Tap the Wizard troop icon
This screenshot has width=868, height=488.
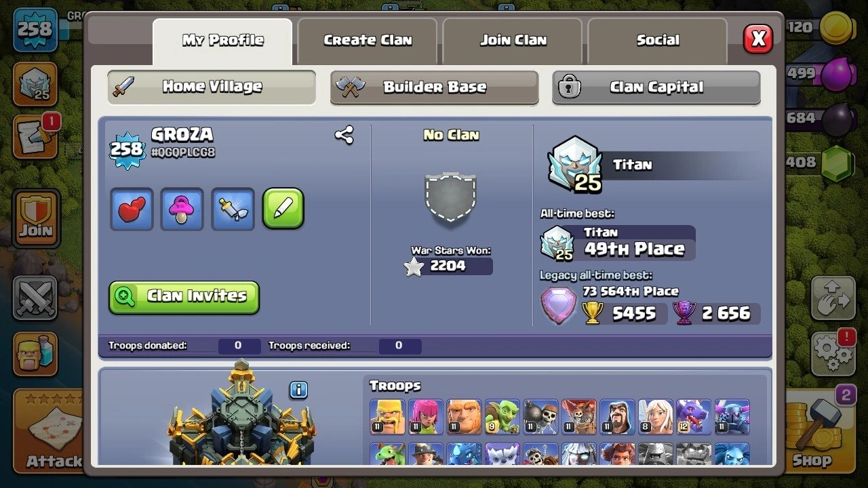(617, 417)
